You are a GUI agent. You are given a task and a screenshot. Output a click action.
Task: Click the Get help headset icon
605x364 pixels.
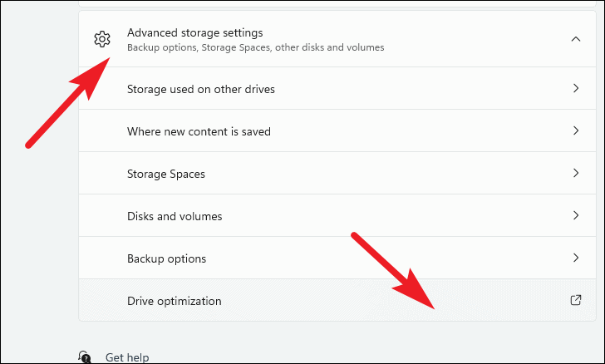(84, 357)
